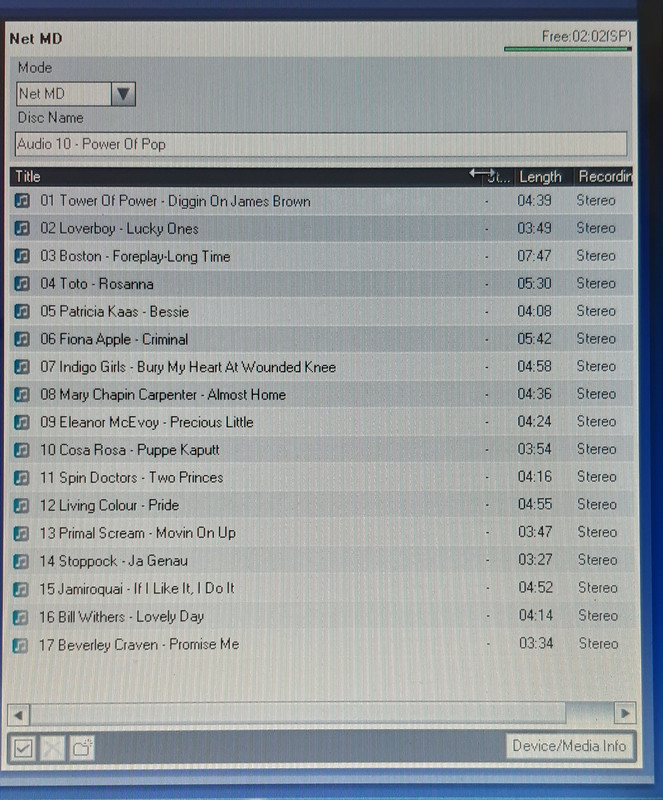Click the length value 07:47
This screenshot has height=800, width=663.
[x=534, y=255]
